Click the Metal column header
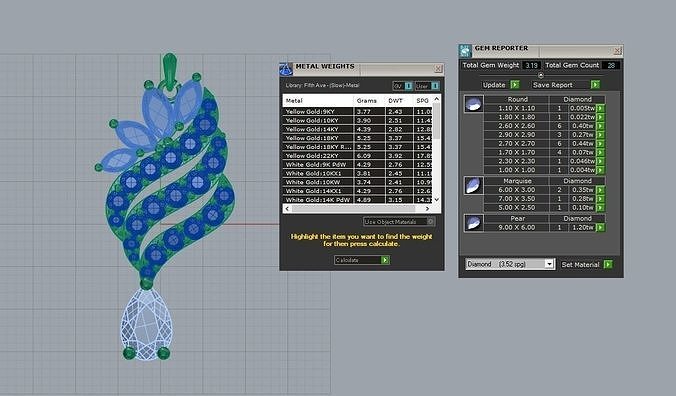This screenshot has width=676, height=396. tap(318, 100)
